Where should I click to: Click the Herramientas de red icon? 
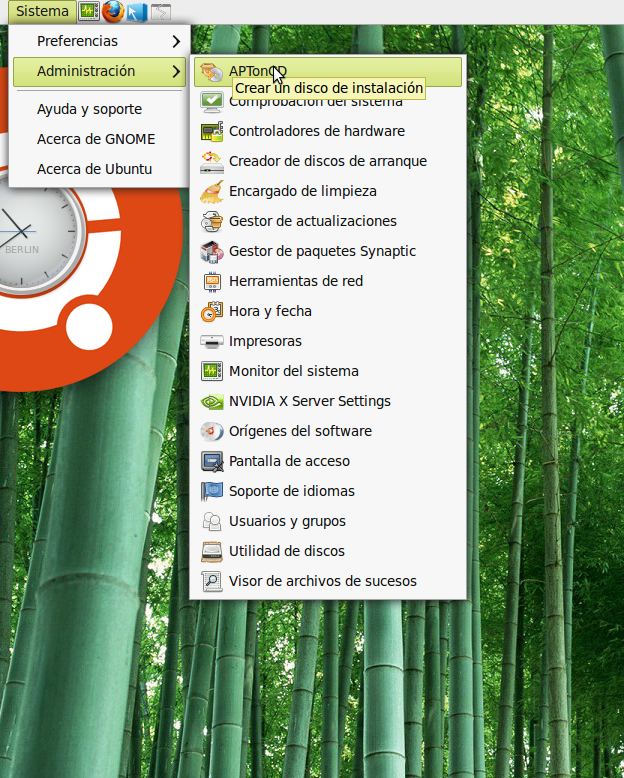[212, 282]
